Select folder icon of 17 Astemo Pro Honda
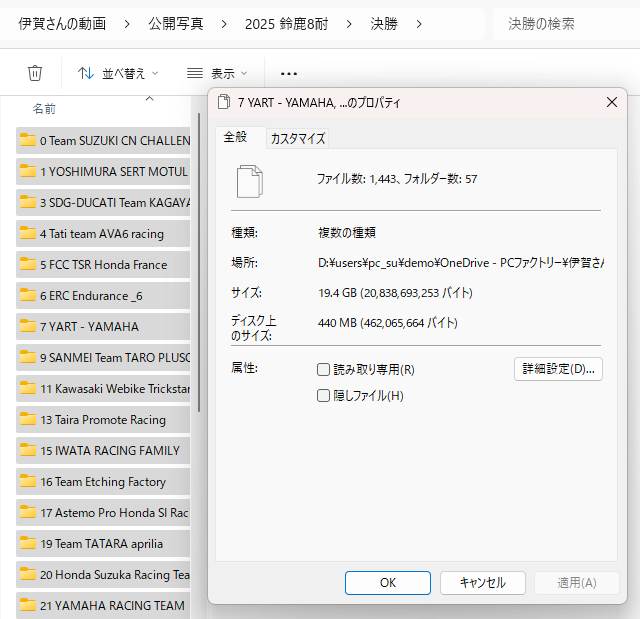 (x=28, y=512)
